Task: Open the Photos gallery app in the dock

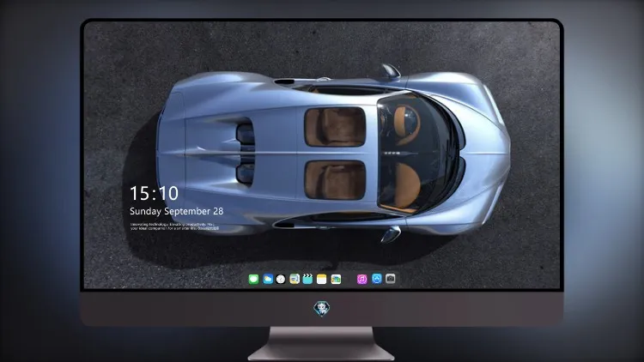Action: (336, 279)
